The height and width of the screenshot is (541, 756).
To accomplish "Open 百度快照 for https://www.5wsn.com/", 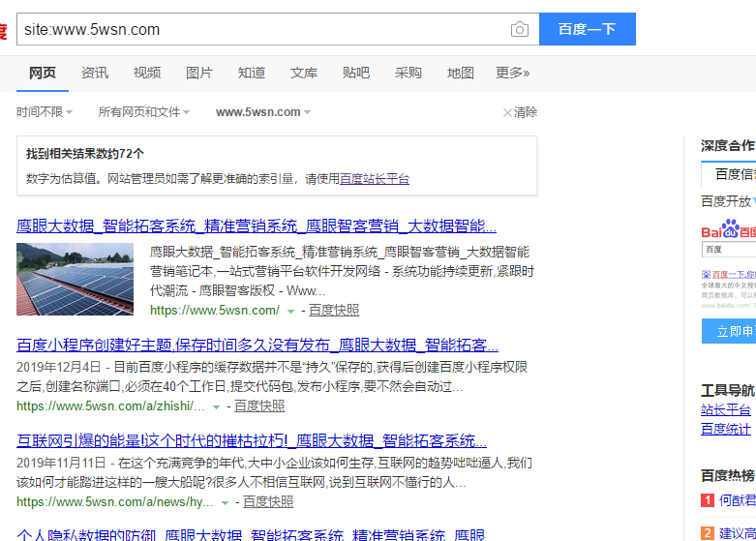I will point(334,310).
